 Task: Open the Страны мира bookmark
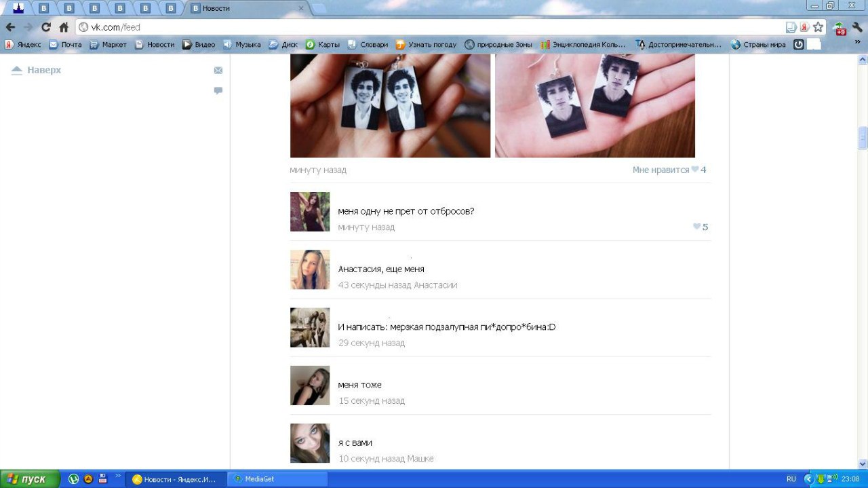759,45
